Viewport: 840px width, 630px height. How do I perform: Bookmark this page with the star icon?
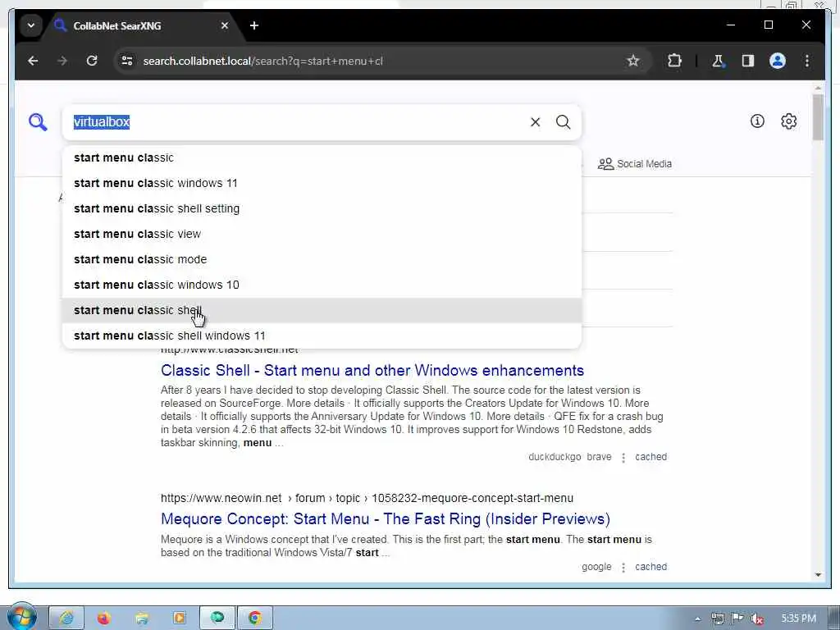pyautogui.click(x=633, y=61)
